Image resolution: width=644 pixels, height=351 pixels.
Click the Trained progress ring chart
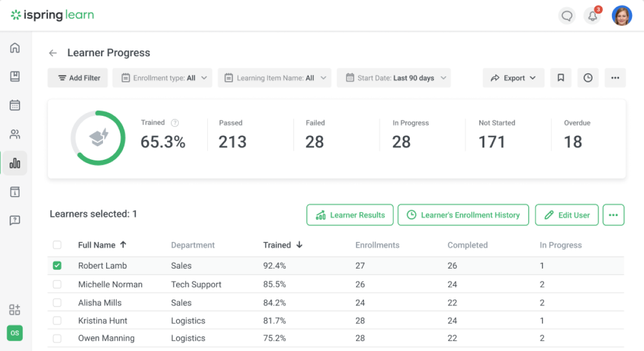coord(98,138)
